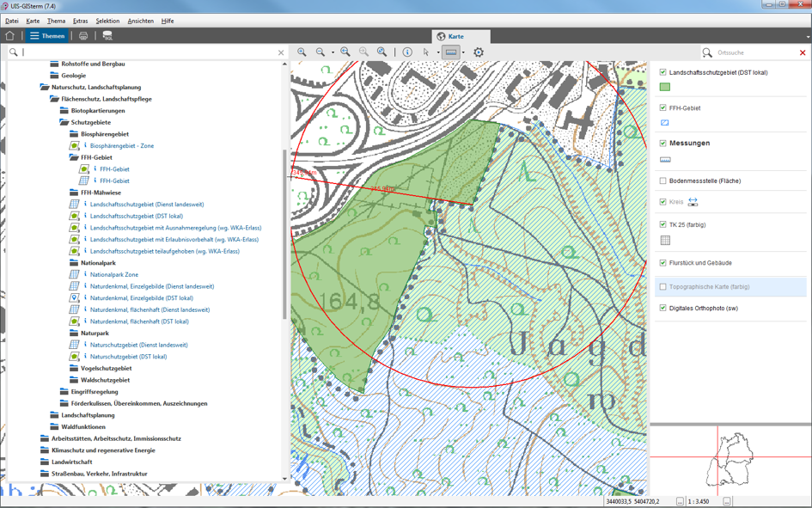Select the Nationalpark Zone layer link
Screen dimensions: 812x508
pyautogui.click(x=114, y=274)
